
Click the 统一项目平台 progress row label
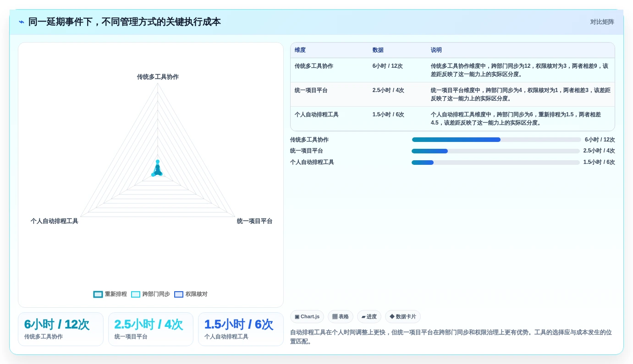tap(307, 151)
